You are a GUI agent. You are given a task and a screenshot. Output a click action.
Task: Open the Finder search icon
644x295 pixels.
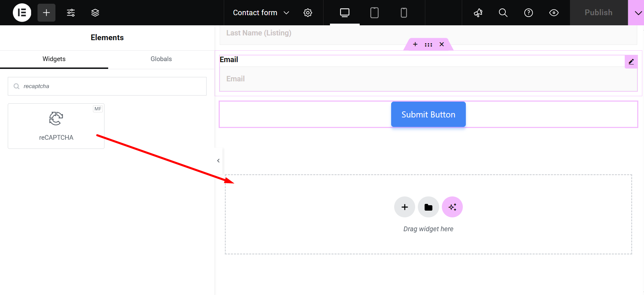(503, 12)
